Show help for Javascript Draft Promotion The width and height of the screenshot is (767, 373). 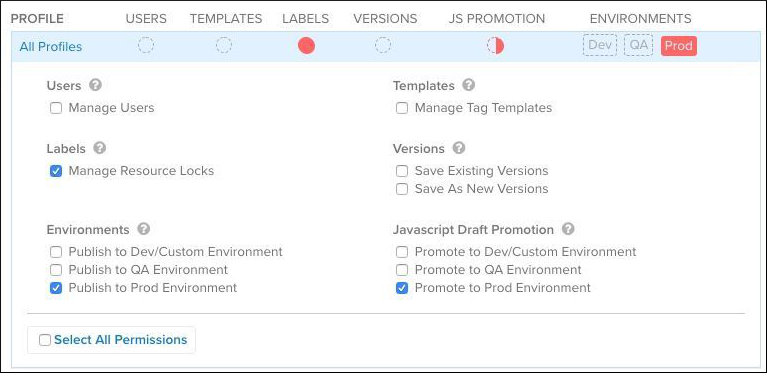point(568,229)
